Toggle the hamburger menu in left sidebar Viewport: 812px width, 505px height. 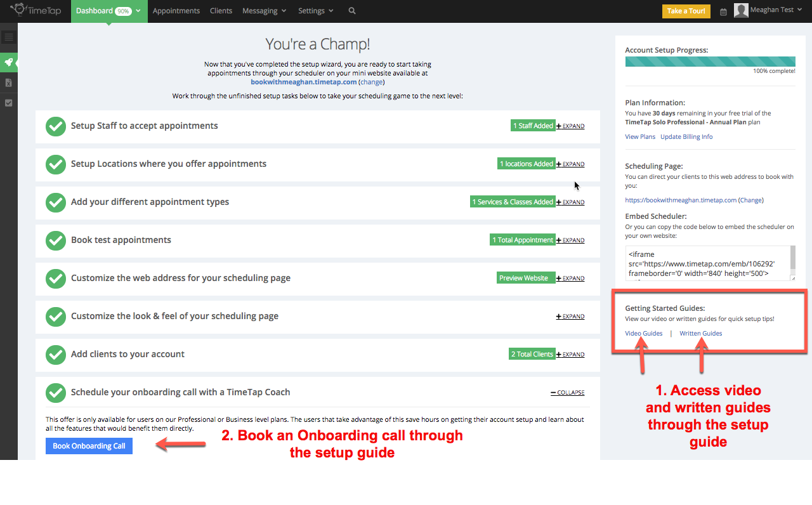tap(8, 37)
